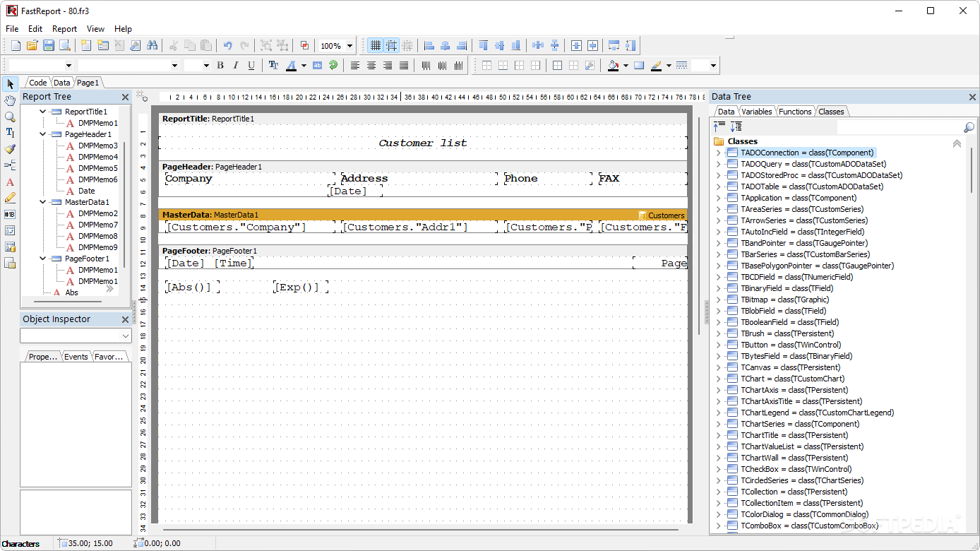
Task: Select TCanvas class in the Data Tree
Action: 790,367
